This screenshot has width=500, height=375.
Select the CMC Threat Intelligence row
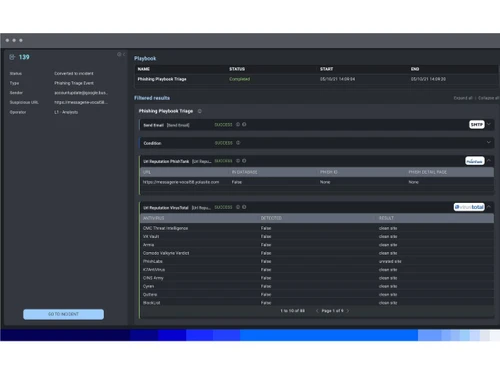coord(317,228)
